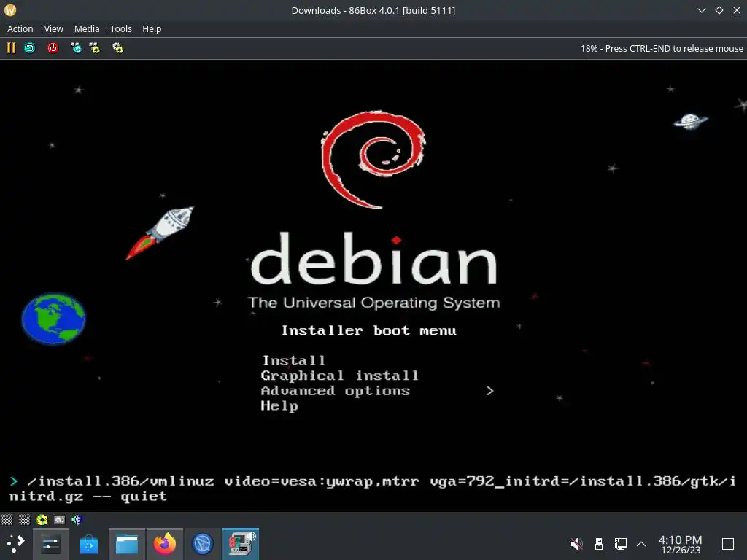Viewport: 747px width, 560px height.
Task: Click the boot command line text
Action: click(x=373, y=489)
